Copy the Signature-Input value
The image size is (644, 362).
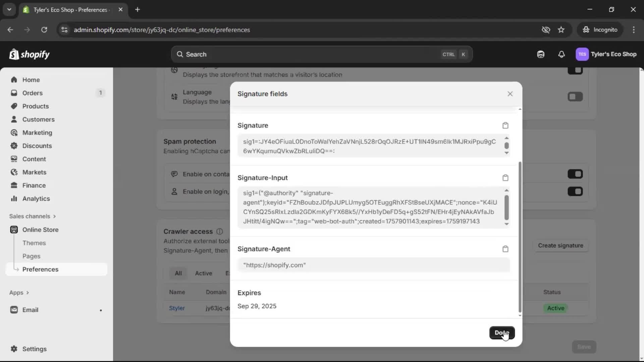point(505,178)
